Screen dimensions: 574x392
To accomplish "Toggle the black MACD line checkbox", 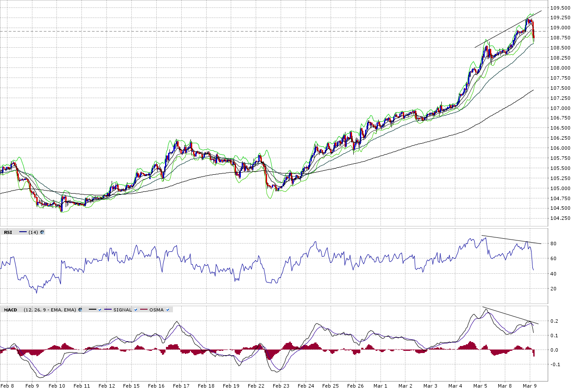I will 100,310.
